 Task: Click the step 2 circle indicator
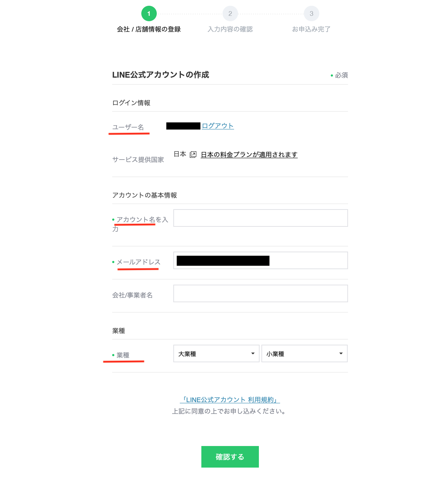click(230, 14)
